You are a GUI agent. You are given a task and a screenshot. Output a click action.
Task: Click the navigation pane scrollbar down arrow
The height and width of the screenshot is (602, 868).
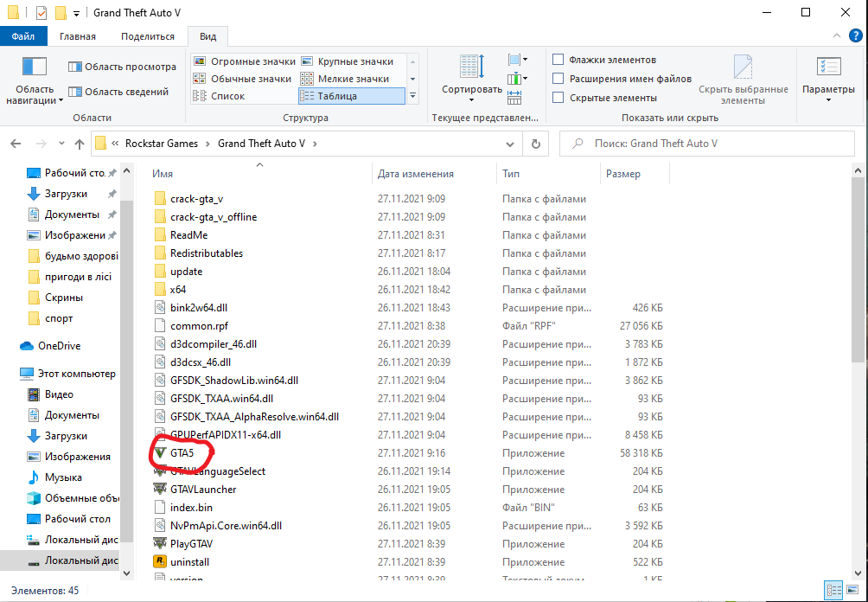click(127, 573)
